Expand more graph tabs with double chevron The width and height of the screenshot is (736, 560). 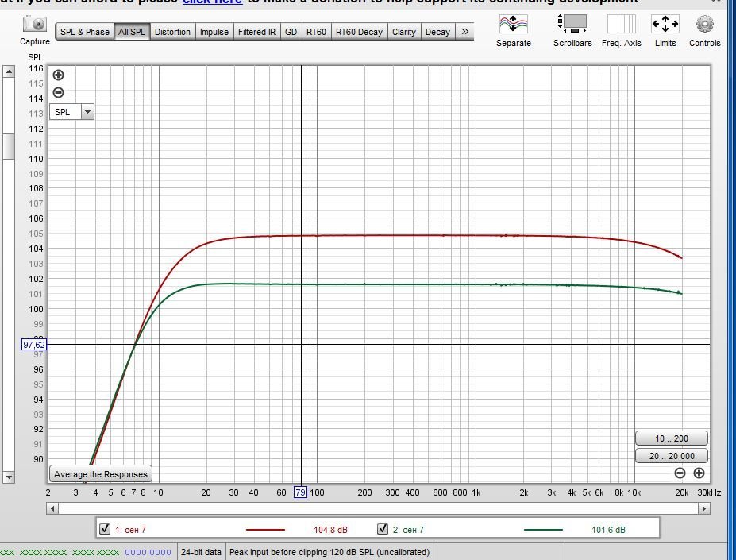coord(464,32)
